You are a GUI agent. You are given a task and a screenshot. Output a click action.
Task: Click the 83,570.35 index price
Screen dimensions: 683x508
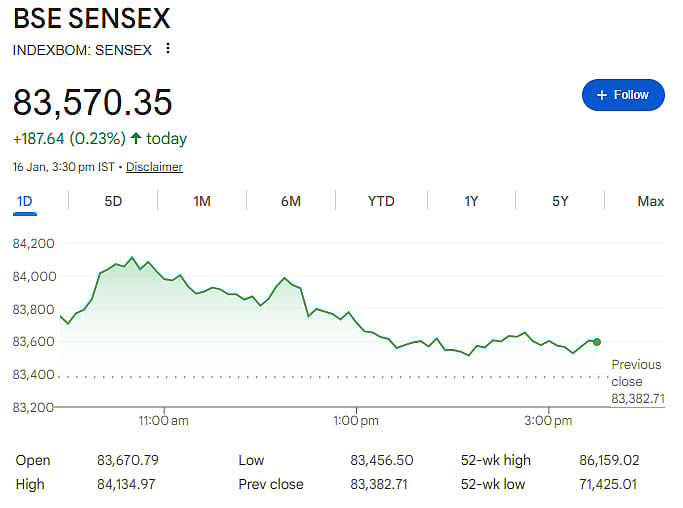[x=93, y=102]
